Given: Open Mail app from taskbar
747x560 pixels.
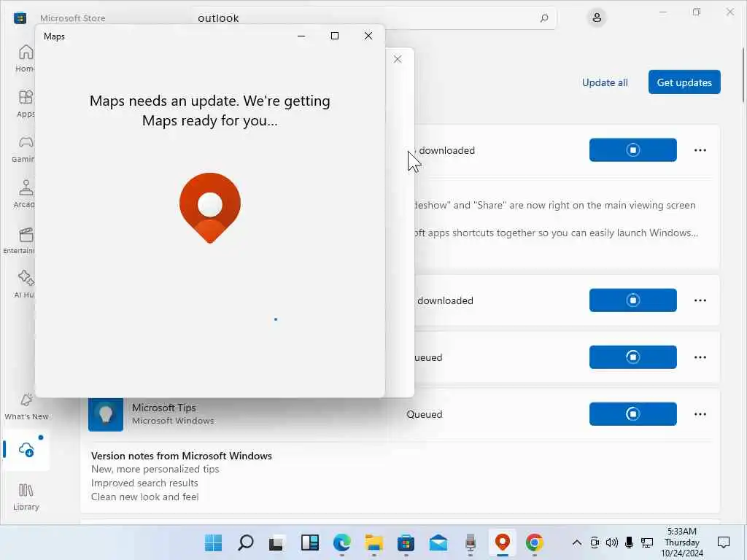Looking at the screenshot, I should pyautogui.click(x=438, y=542).
